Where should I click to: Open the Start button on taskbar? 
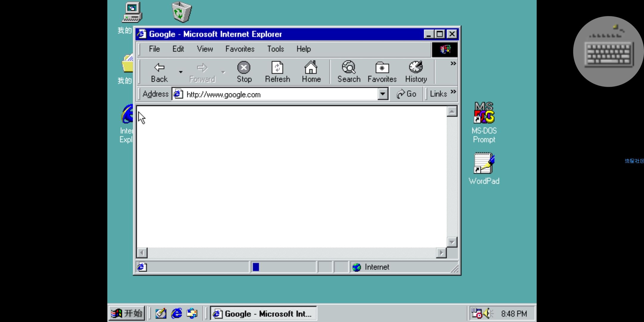[x=127, y=313]
